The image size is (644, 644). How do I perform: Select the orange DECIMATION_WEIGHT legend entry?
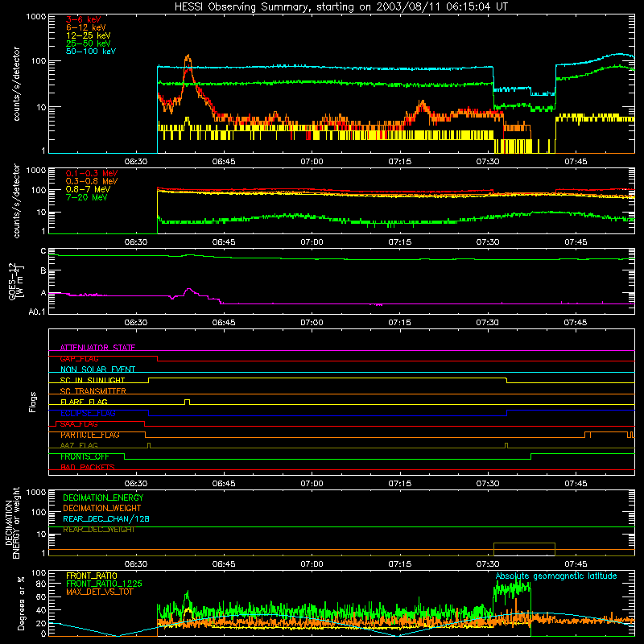coord(102,508)
